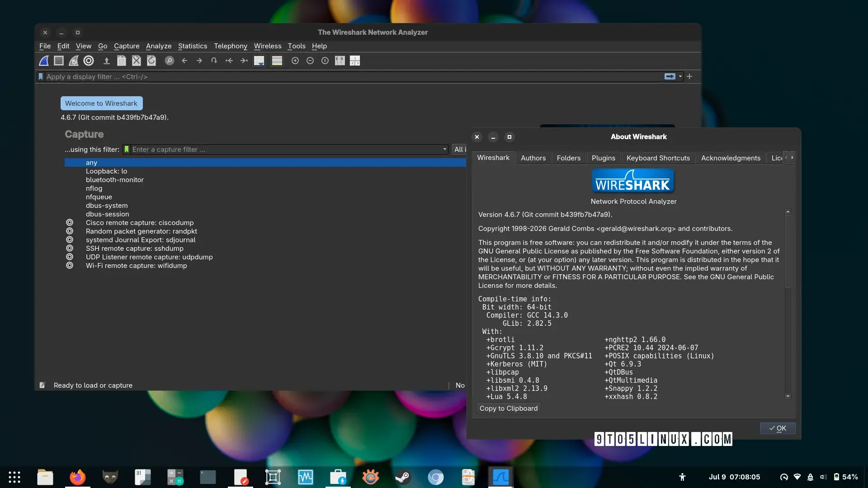Click the resize columns icon
The height and width of the screenshot is (488, 868).
coord(340,61)
